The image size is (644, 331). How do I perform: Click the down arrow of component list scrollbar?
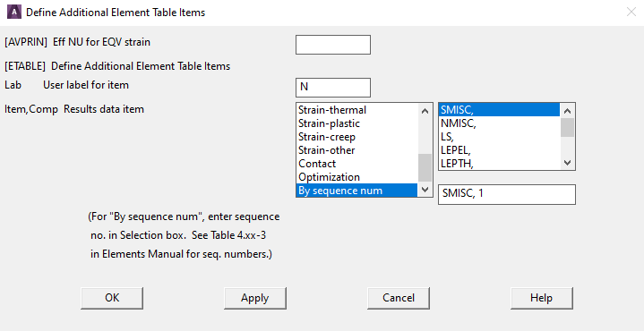tap(568, 163)
